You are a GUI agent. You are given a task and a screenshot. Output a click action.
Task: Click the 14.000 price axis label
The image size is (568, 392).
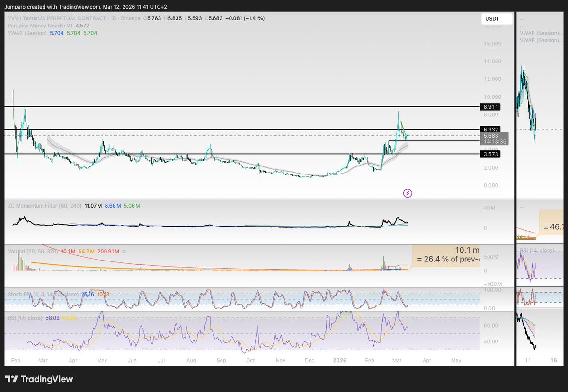[492, 61]
